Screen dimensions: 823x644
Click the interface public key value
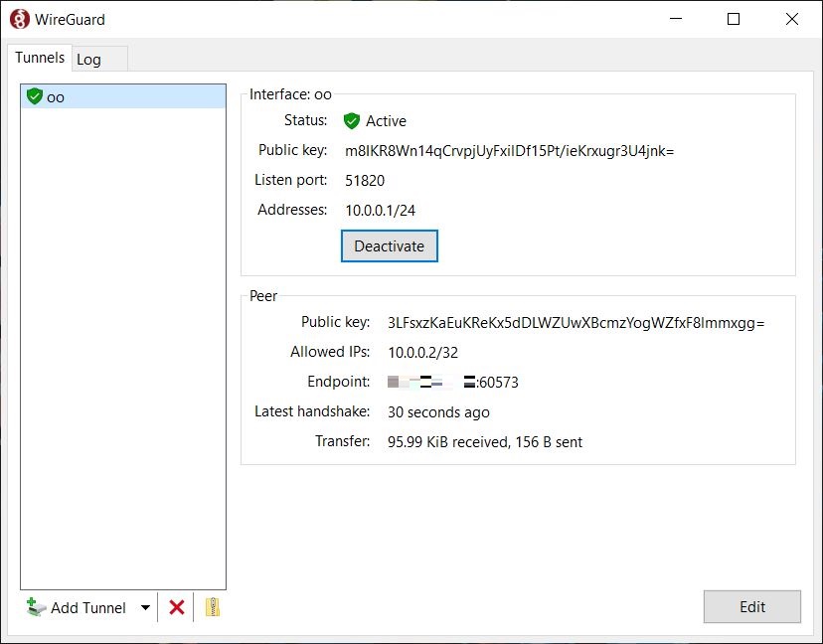click(x=509, y=151)
